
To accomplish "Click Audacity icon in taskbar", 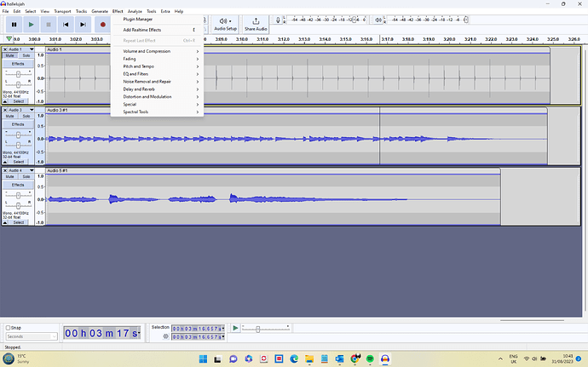I will click(x=385, y=358).
